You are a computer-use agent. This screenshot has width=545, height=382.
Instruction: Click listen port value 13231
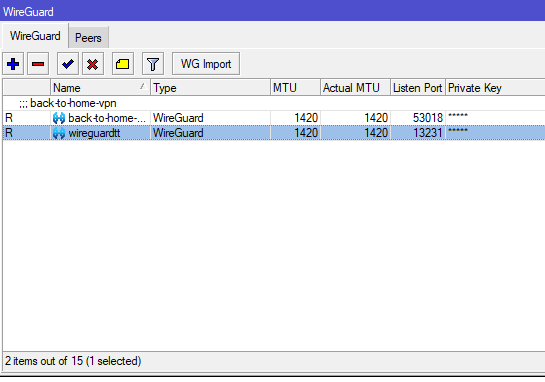(x=428, y=133)
